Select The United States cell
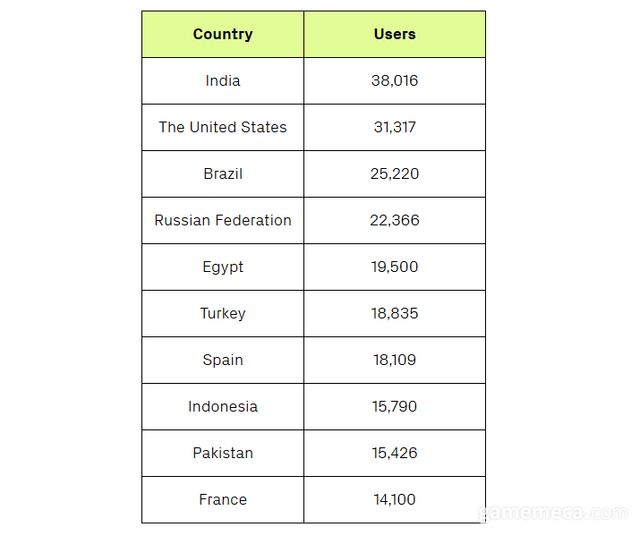 [222, 127]
